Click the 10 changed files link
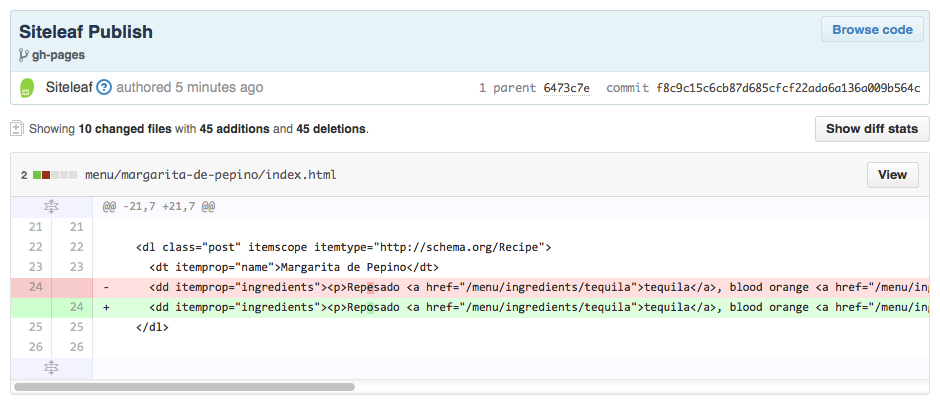The height and width of the screenshot is (405, 940). [x=125, y=129]
